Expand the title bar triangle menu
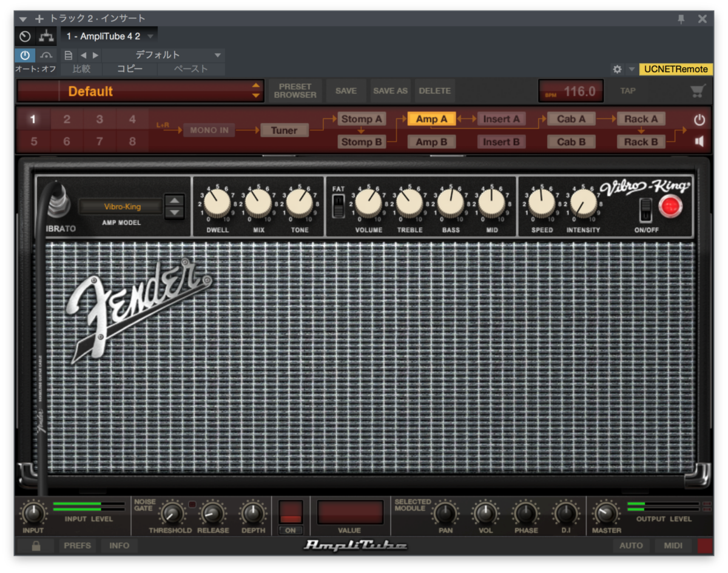Image resolution: width=728 pixels, height=573 pixels. 23,19
